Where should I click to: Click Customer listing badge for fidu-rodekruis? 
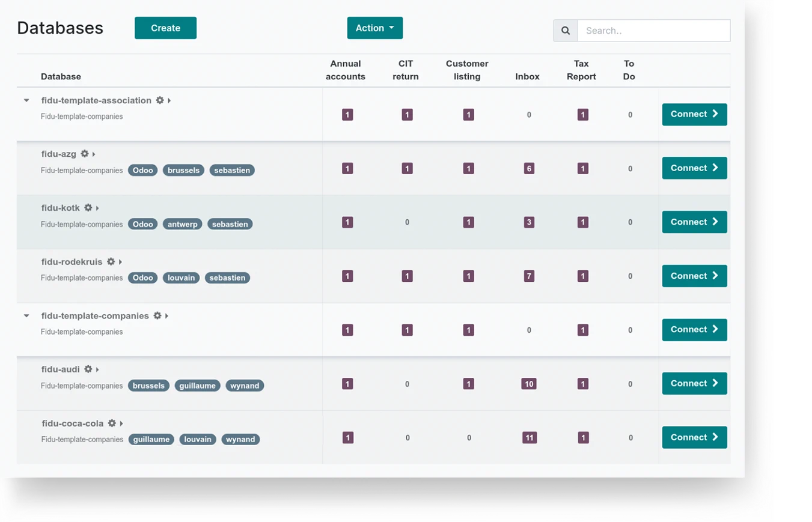tap(469, 276)
